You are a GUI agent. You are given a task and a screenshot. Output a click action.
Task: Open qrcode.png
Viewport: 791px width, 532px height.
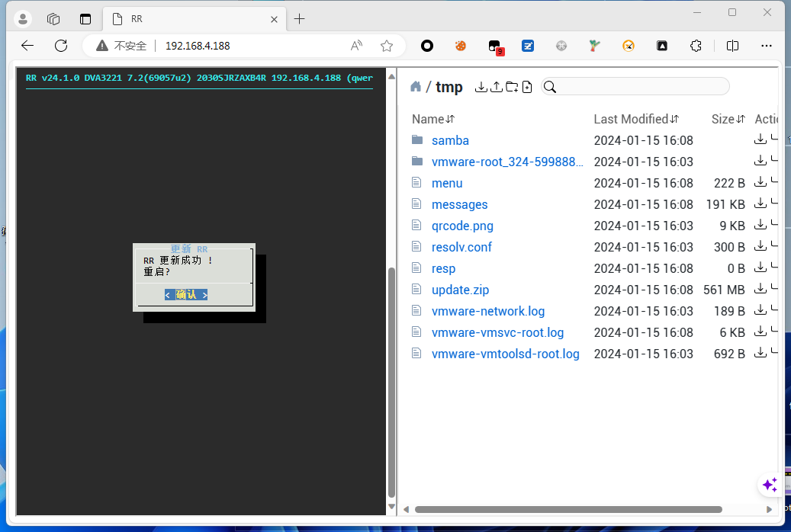(x=462, y=226)
